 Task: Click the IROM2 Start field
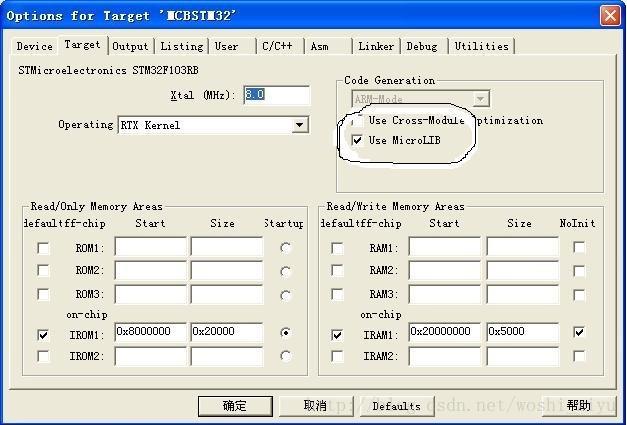[151, 356]
